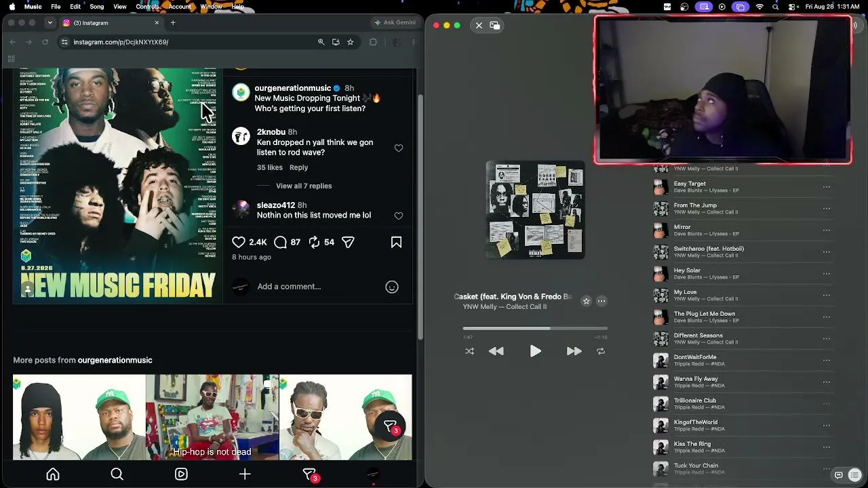
Task: Click the Chrome back arrow
Action: click(x=12, y=42)
